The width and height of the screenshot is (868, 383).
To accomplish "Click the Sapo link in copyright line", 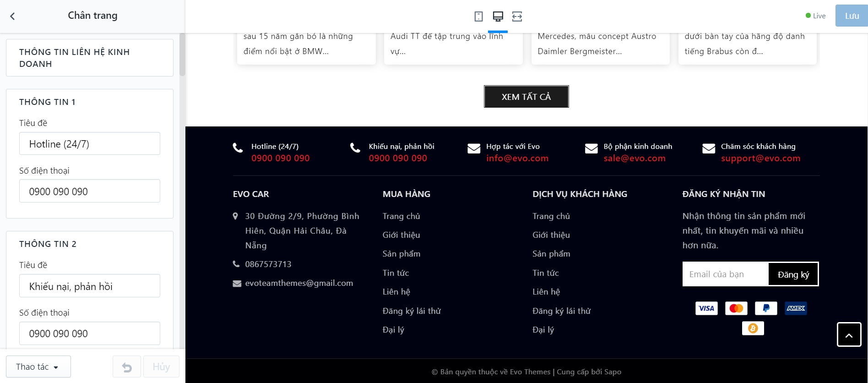I will [613, 372].
